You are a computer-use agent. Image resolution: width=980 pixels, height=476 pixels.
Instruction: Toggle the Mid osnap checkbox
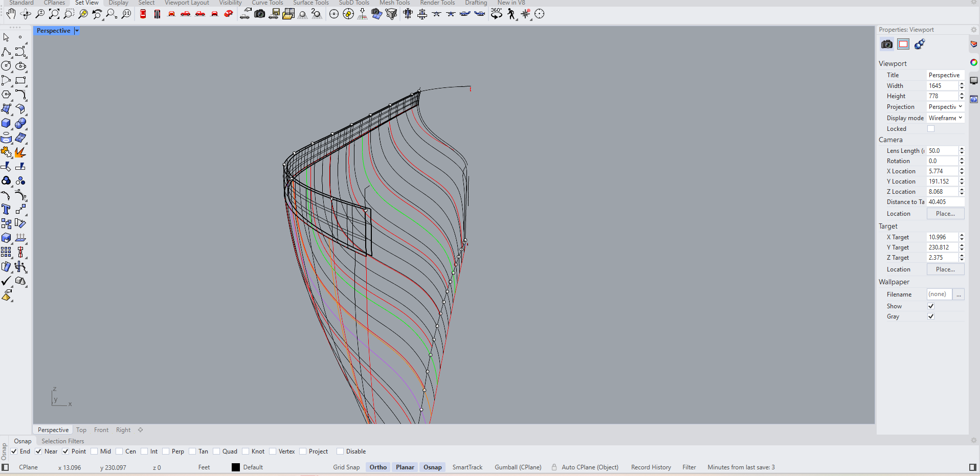pyautogui.click(x=94, y=451)
